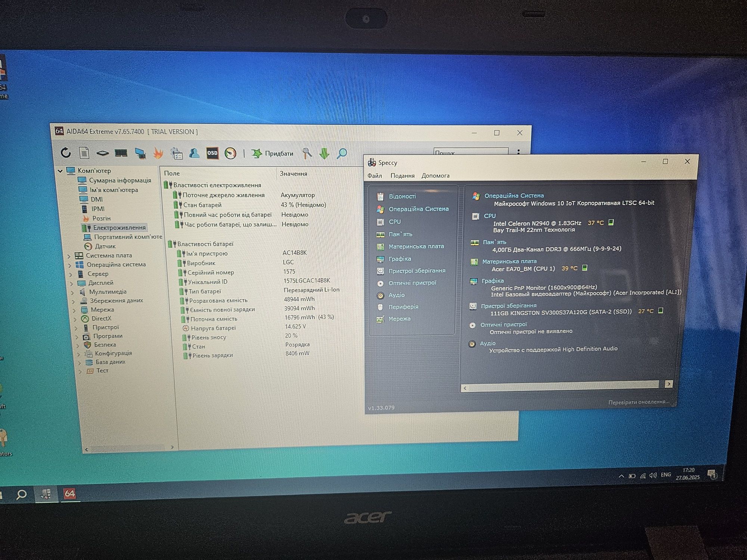Open the audit checklist toolbar icon in AIDA64
Image resolution: width=747 pixels, height=560 pixels.
(176, 153)
